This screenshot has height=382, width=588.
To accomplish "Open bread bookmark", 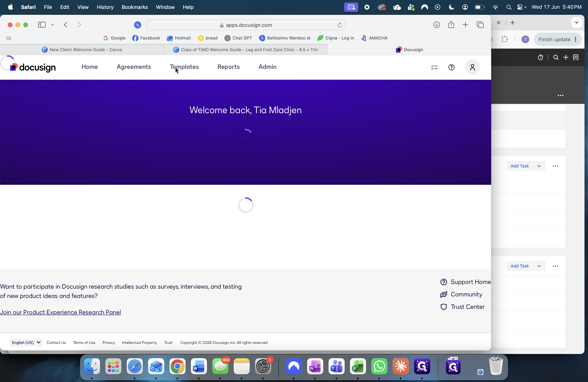I will point(207,38).
